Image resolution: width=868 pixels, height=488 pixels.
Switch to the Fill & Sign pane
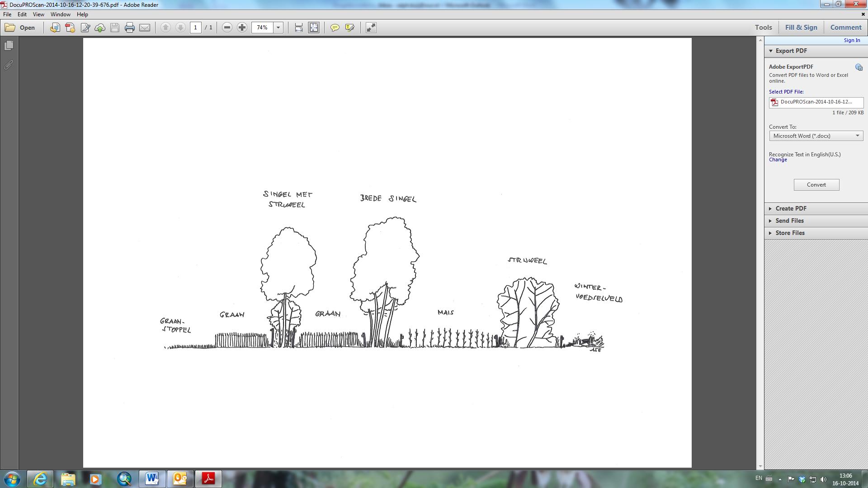pos(801,27)
